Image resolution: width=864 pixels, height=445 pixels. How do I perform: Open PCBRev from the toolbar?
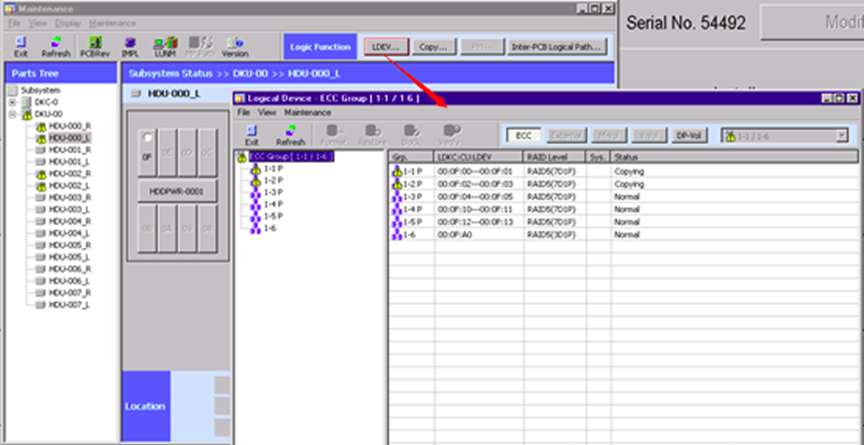click(x=93, y=45)
